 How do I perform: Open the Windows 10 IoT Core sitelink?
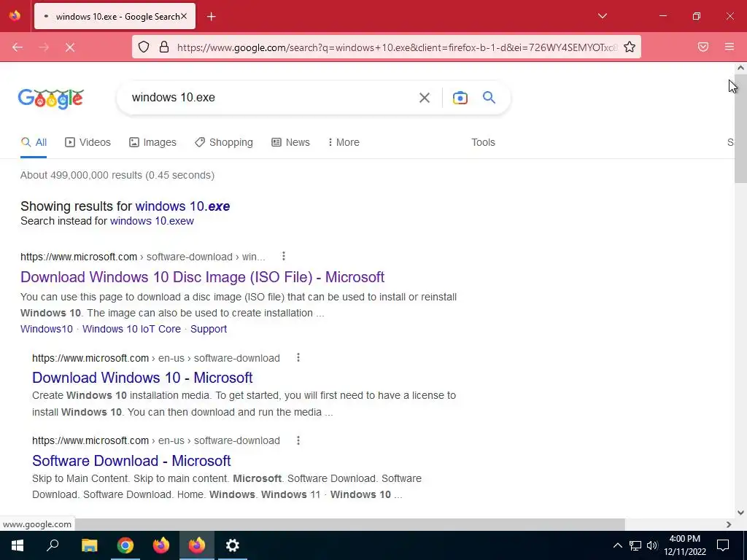point(131,329)
